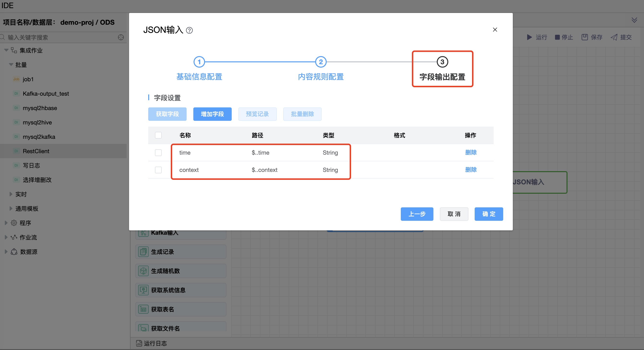The width and height of the screenshot is (644, 350).
Task: Collapse the 批量 tree section
Action: pos(11,64)
